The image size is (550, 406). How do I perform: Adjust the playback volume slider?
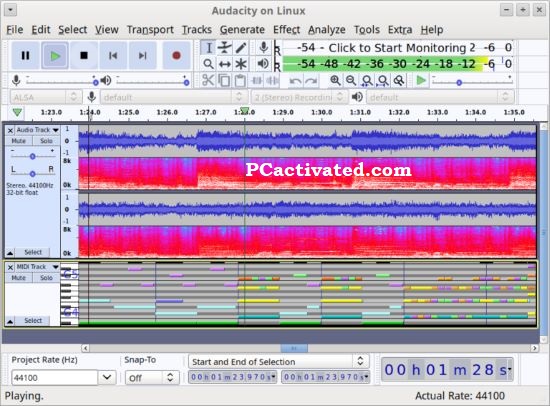coord(153,82)
